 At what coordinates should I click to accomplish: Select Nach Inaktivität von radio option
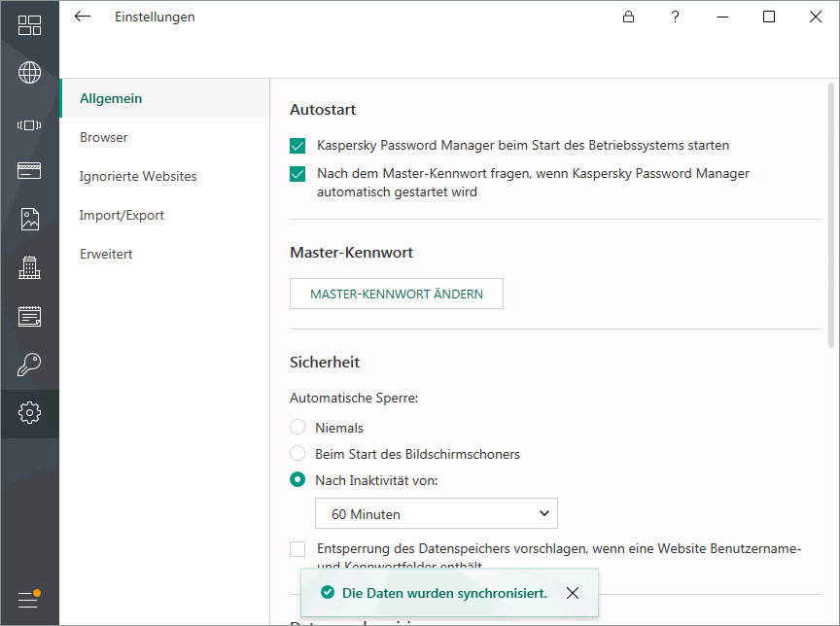(297, 480)
